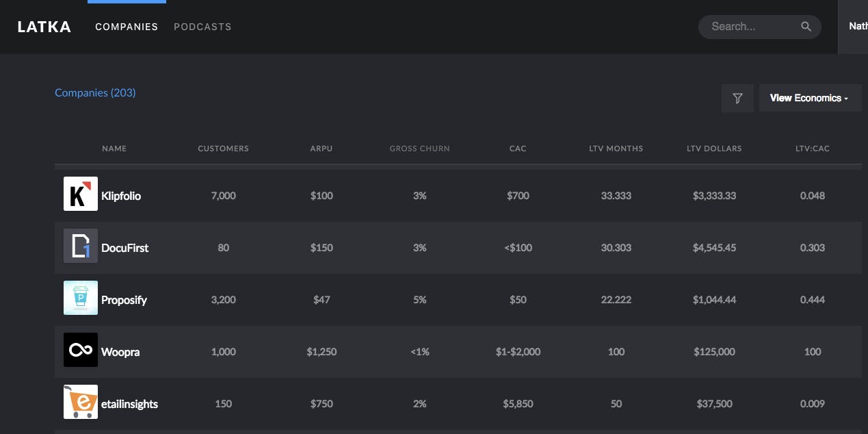The width and height of the screenshot is (868, 434).
Task: Click the Proposify cup logo icon
Action: [81, 298]
